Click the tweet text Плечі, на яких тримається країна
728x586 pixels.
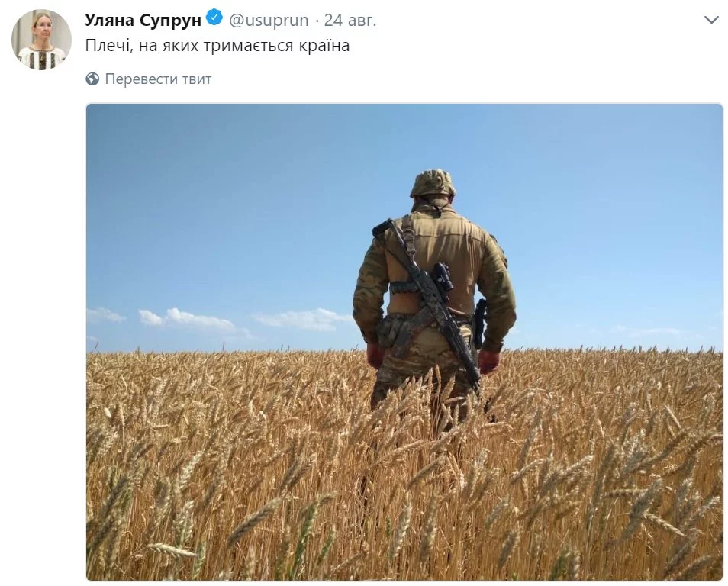pos(217,46)
